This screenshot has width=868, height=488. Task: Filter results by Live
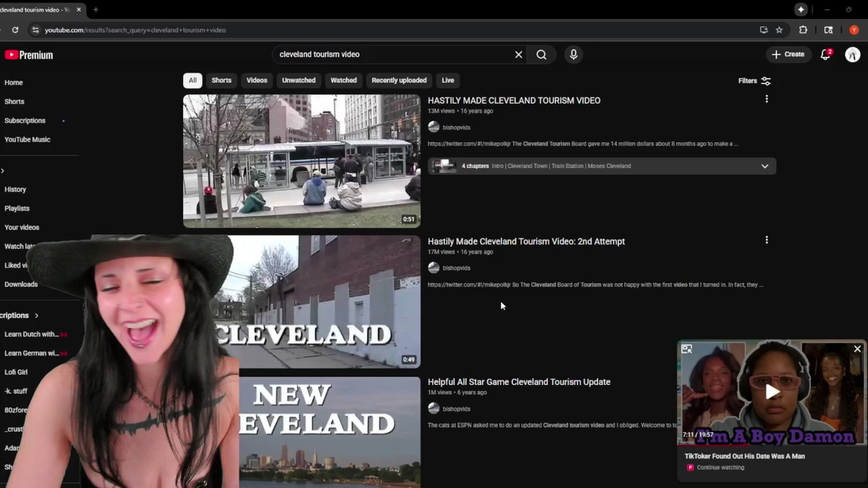pos(448,80)
